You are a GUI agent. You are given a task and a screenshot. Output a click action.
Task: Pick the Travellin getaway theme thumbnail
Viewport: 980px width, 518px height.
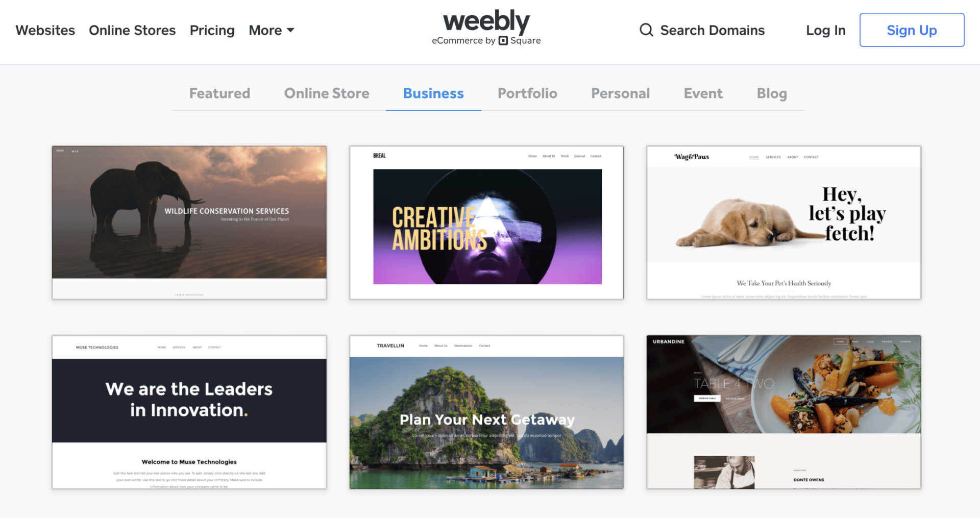[x=486, y=412]
